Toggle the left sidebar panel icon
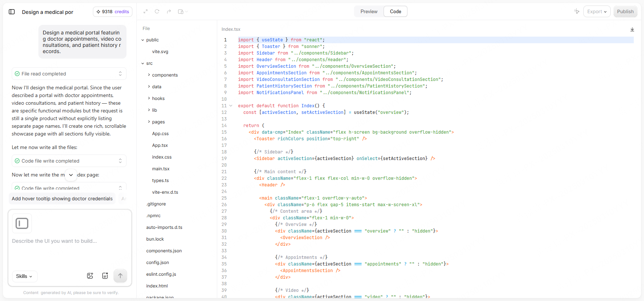The image size is (644, 301). (x=12, y=12)
